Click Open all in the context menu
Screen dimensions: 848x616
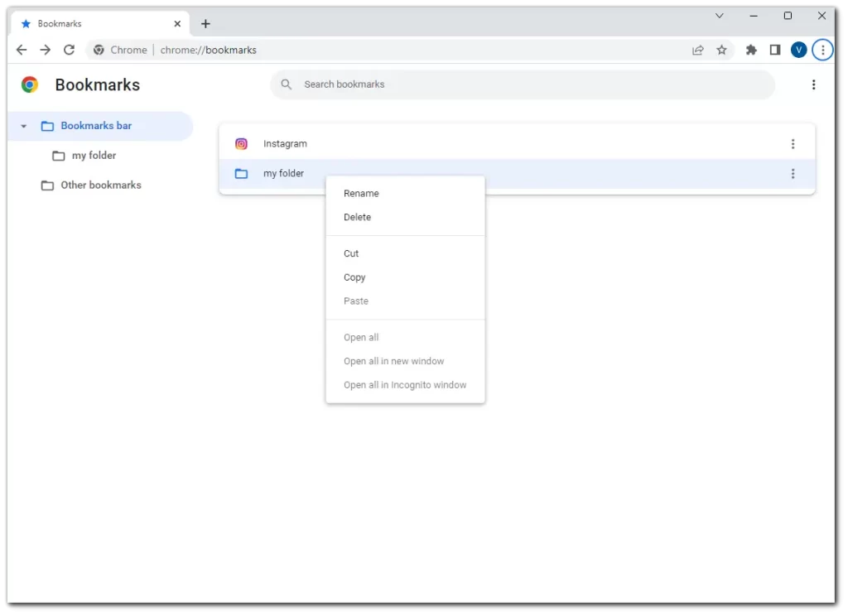pos(405,338)
